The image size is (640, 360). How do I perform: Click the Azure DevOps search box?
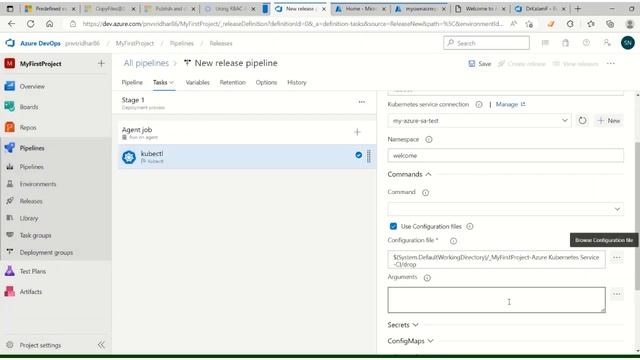486,43
